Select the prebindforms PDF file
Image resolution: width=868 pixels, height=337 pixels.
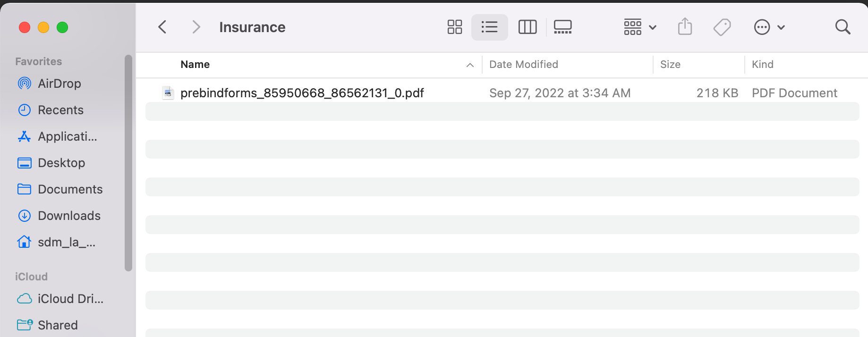[302, 93]
